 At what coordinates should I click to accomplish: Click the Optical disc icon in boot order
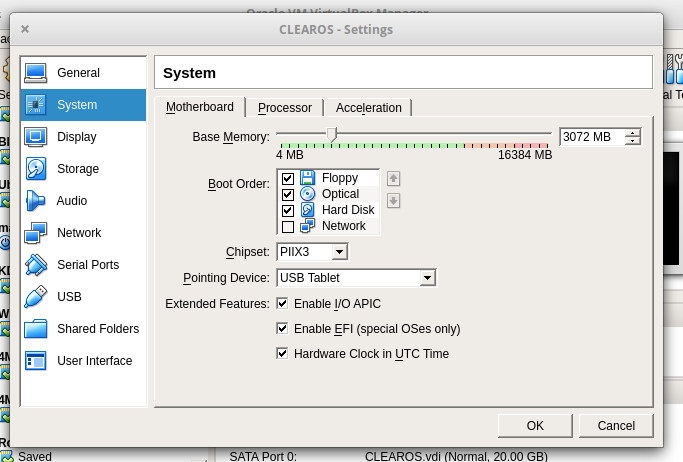(308, 194)
